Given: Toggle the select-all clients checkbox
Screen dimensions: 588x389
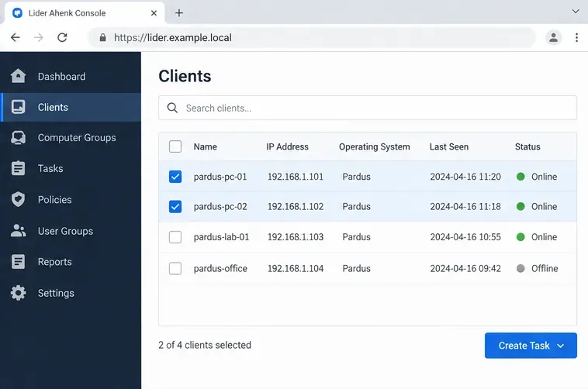Looking at the screenshot, I should pyautogui.click(x=175, y=146).
